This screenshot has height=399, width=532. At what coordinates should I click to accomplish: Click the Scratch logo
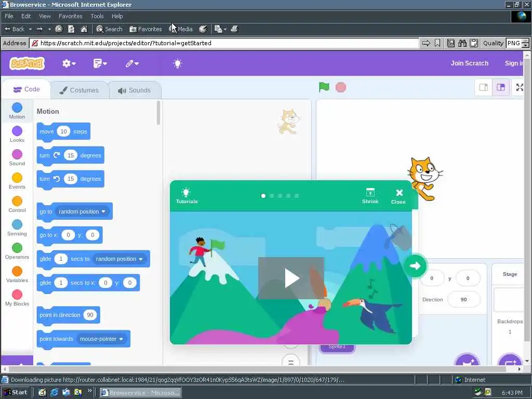point(27,63)
